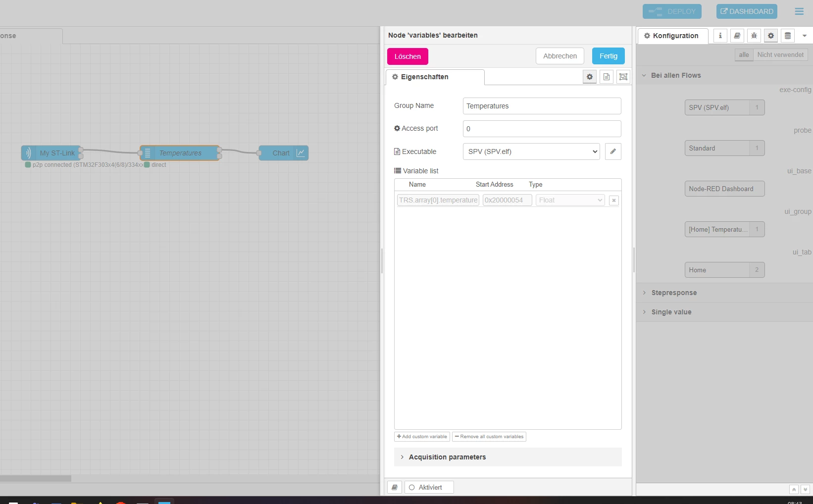Open the sidebar Help book tab

[x=737, y=36]
